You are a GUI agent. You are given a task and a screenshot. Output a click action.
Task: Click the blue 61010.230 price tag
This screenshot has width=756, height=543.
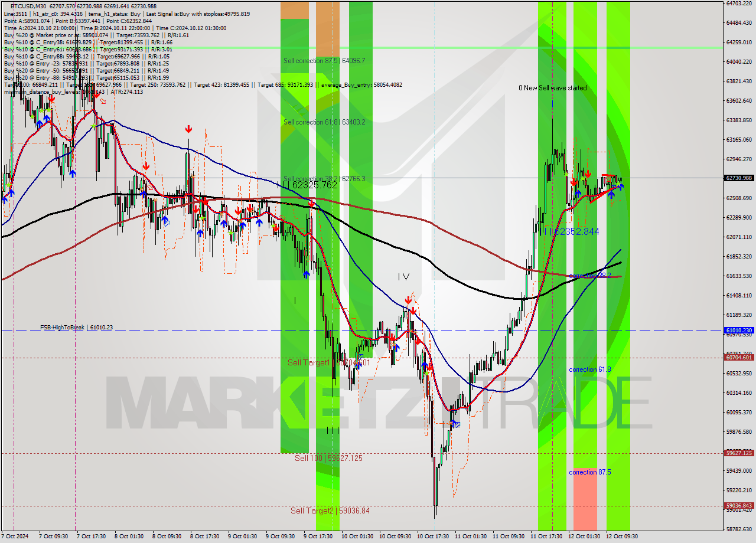(738, 331)
